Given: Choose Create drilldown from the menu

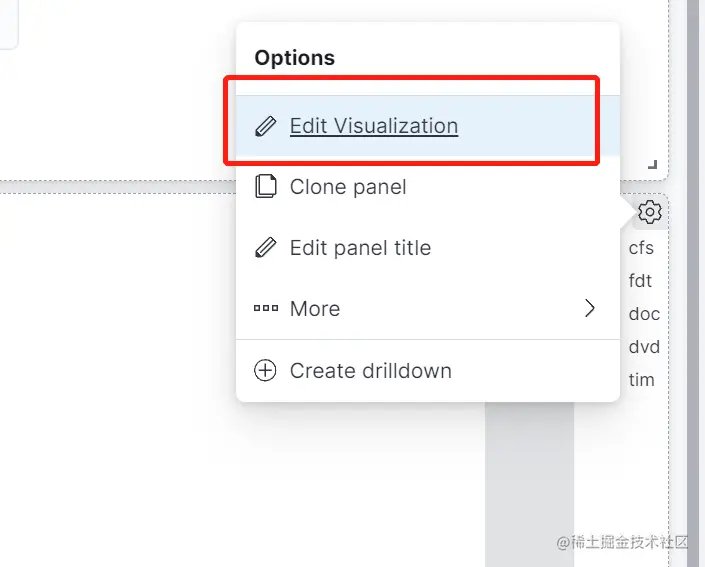Looking at the screenshot, I should pyautogui.click(x=370, y=371).
